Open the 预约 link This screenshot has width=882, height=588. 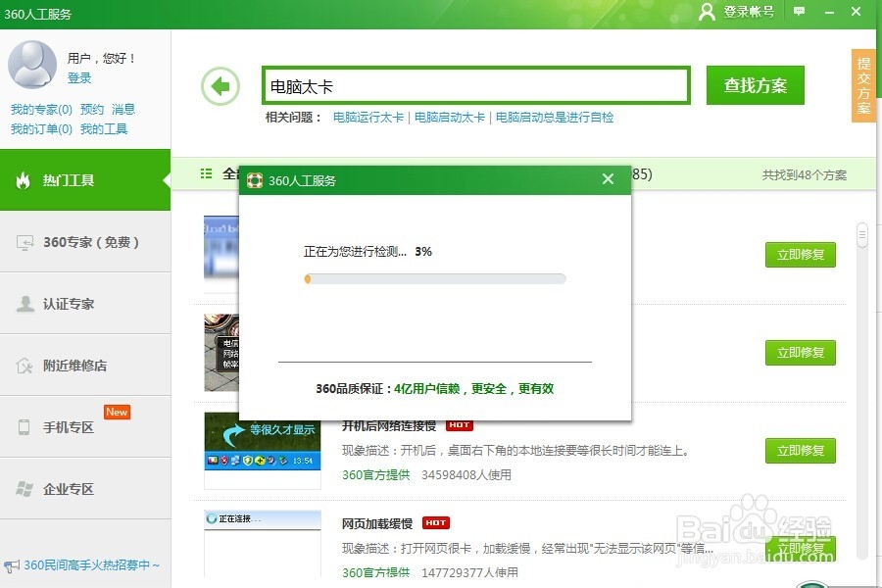tap(92, 109)
